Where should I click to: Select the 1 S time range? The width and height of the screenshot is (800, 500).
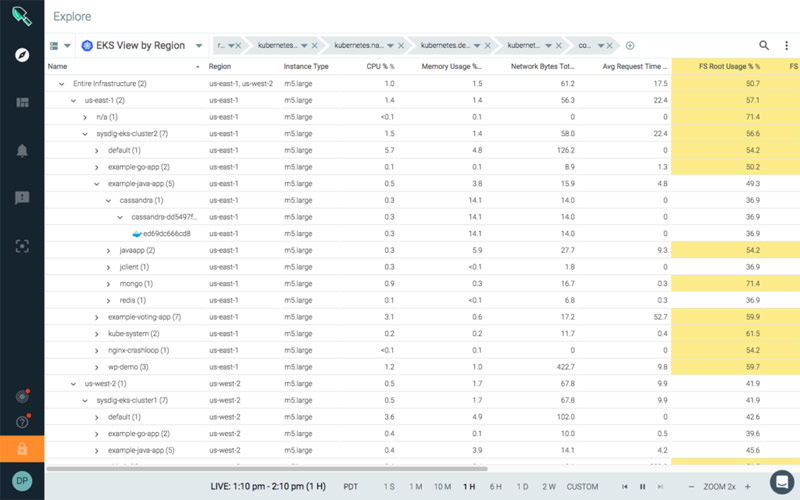click(x=389, y=487)
